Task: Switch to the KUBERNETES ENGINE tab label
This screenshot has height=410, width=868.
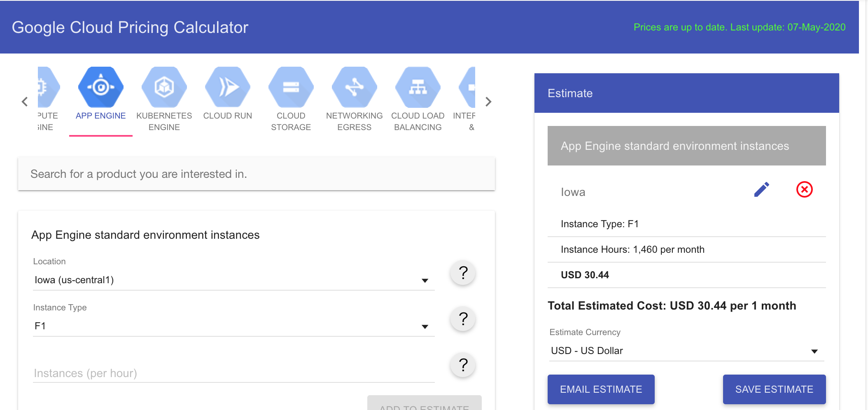Action: (164, 121)
